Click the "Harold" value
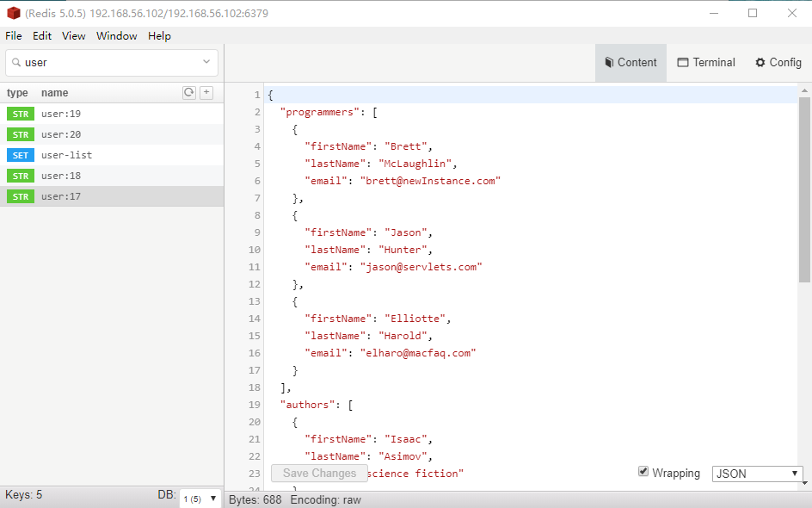 pyautogui.click(x=403, y=336)
